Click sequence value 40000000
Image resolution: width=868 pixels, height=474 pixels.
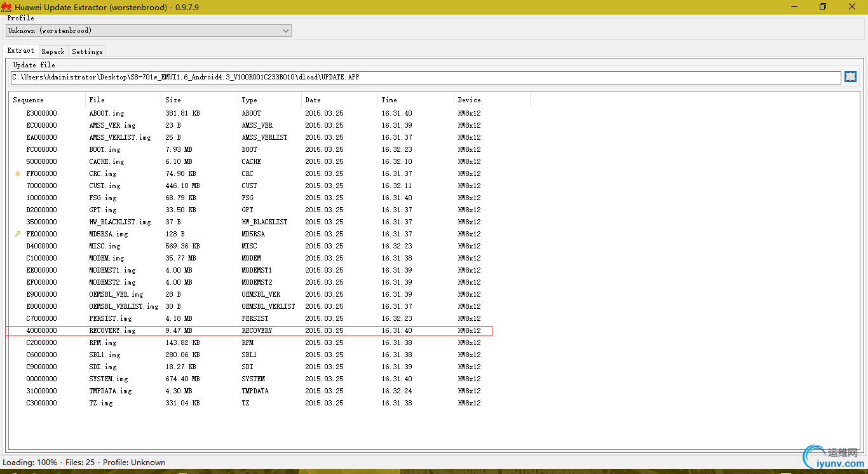click(x=41, y=330)
